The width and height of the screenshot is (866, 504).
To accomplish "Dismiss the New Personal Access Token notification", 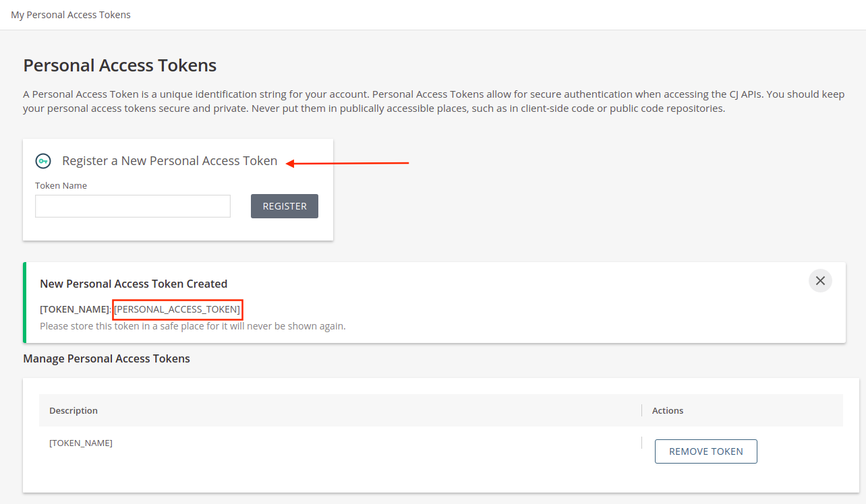I will coord(820,281).
